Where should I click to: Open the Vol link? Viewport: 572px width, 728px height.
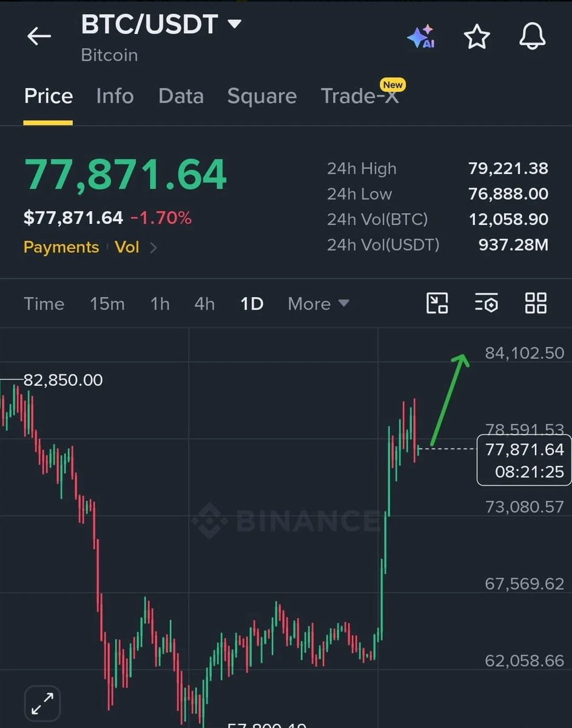(x=127, y=248)
